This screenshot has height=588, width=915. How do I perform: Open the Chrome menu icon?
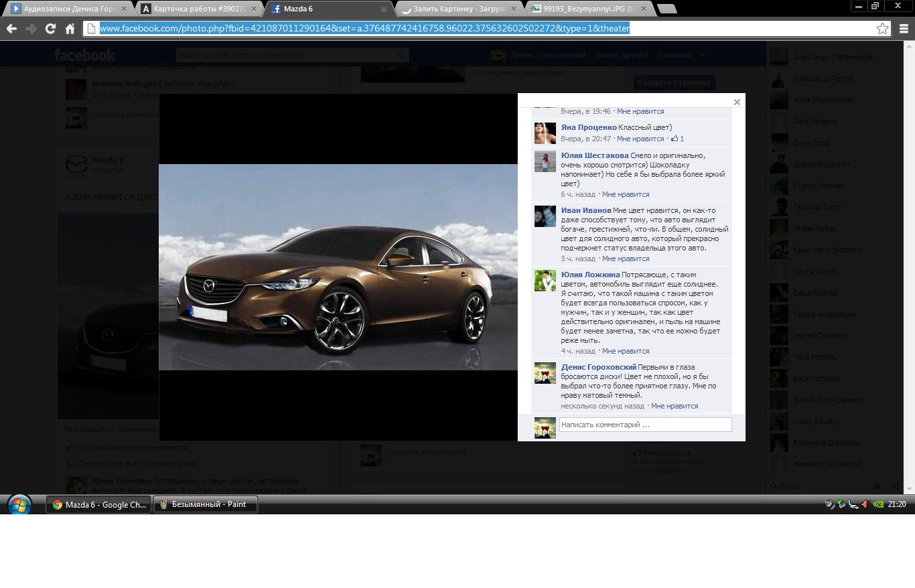tap(904, 28)
